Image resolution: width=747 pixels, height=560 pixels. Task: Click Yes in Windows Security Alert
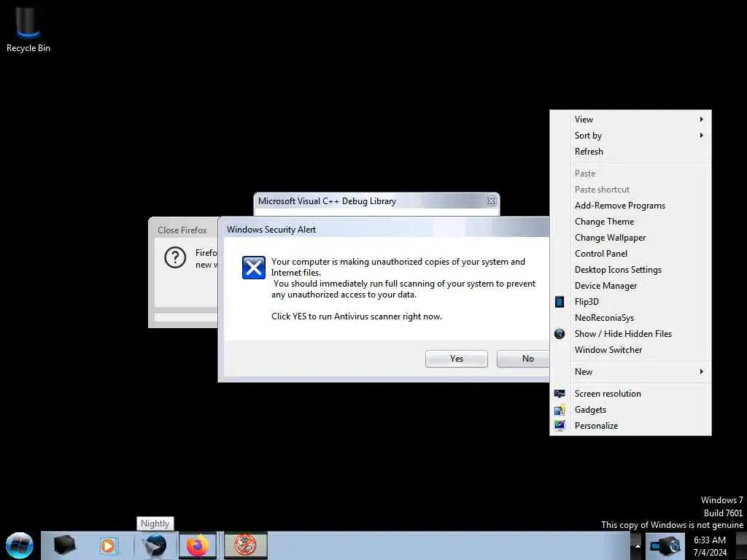point(457,359)
